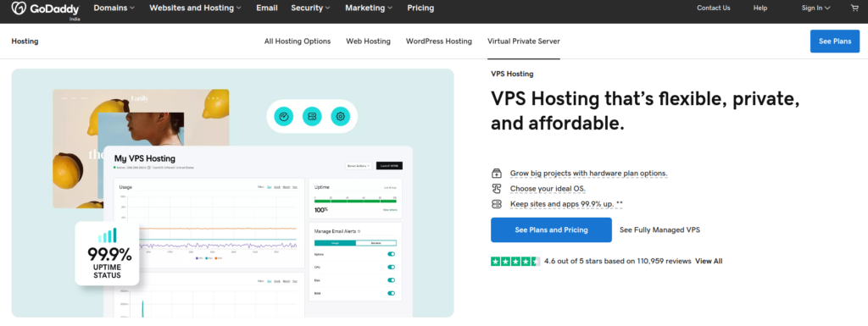
Task: Select the Services tab under Manage Email Alerts
Action: pyautogui.click(x=376, y=242)
